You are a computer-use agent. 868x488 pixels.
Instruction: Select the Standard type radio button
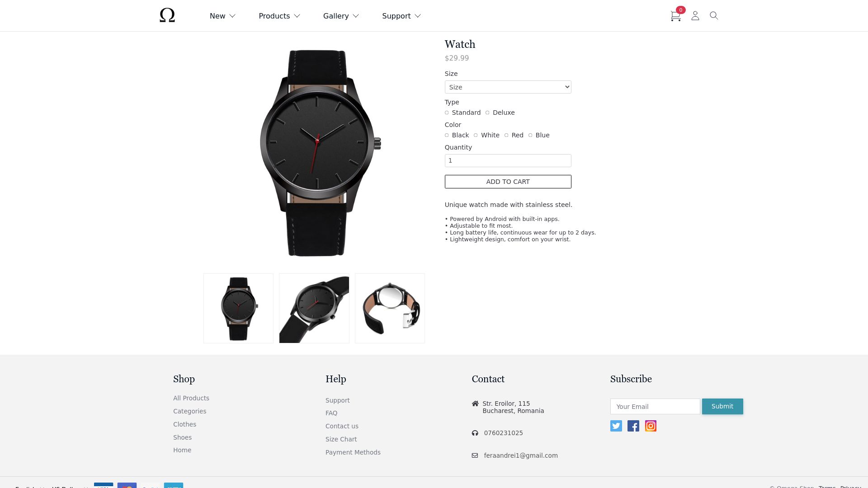point(447,113)
